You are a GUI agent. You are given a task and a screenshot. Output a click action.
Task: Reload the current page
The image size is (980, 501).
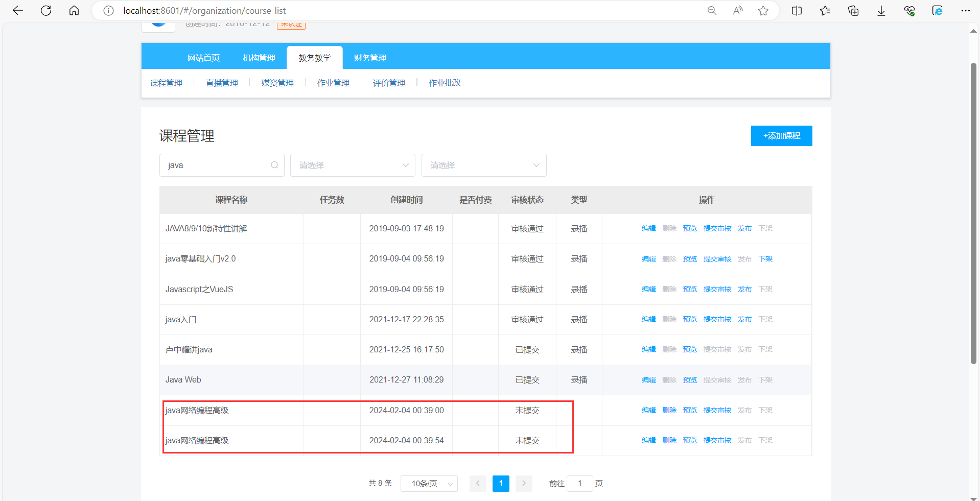point(46,11)
